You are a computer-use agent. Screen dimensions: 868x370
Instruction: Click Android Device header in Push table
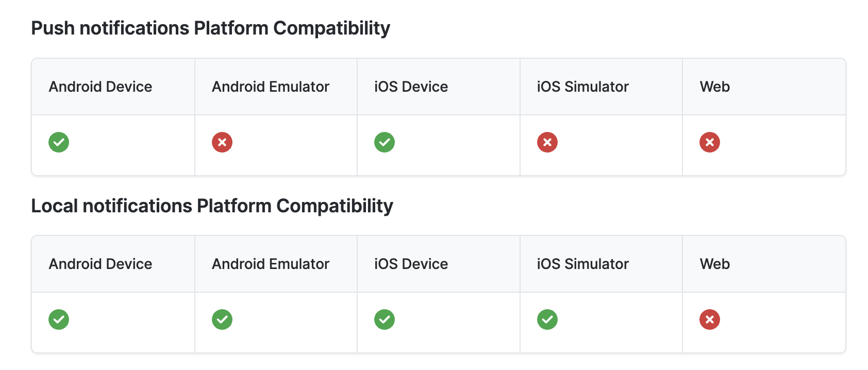[101, 87]
